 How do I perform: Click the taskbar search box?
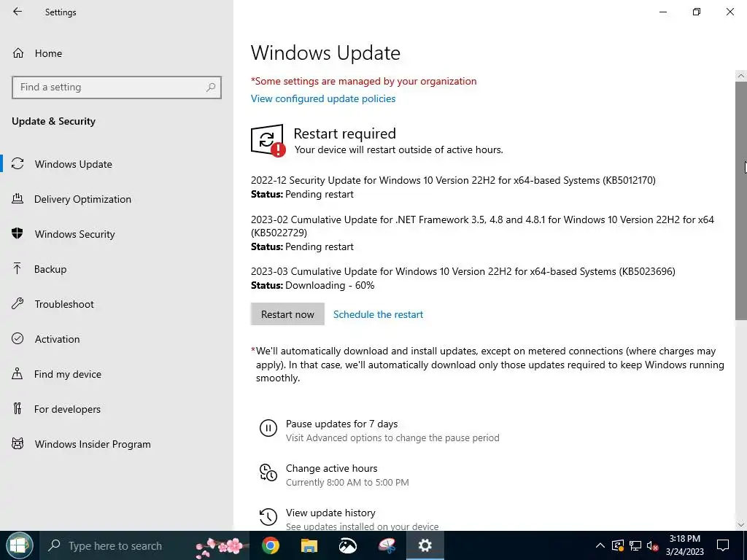tap(145, 545)
